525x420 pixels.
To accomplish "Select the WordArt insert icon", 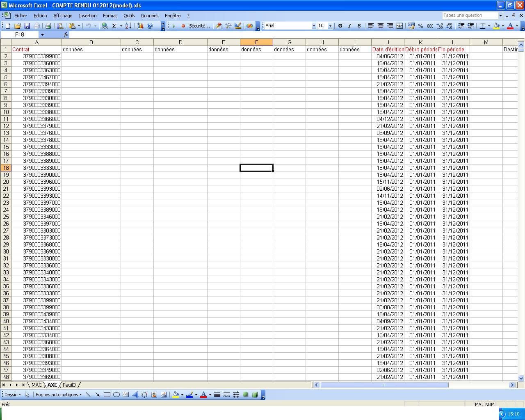I will [x=135, y=395].
